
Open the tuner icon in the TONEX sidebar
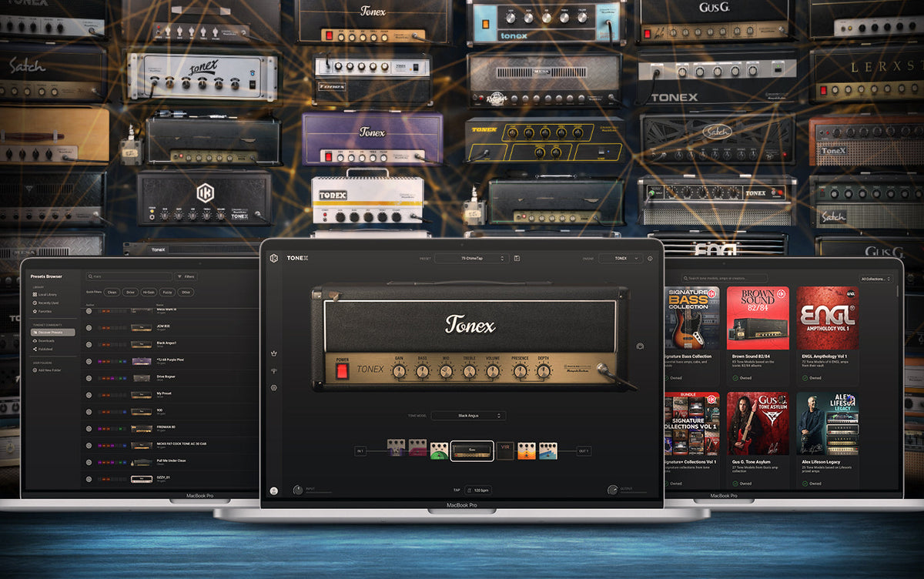point(274,370)
